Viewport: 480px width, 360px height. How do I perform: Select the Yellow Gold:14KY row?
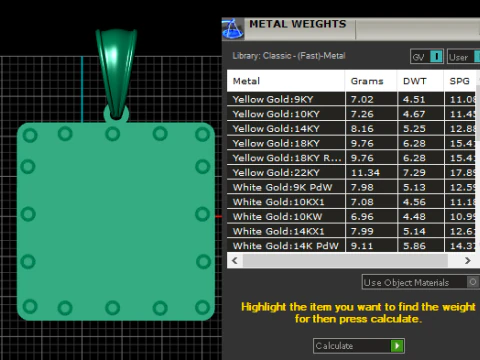coord(351,129)
